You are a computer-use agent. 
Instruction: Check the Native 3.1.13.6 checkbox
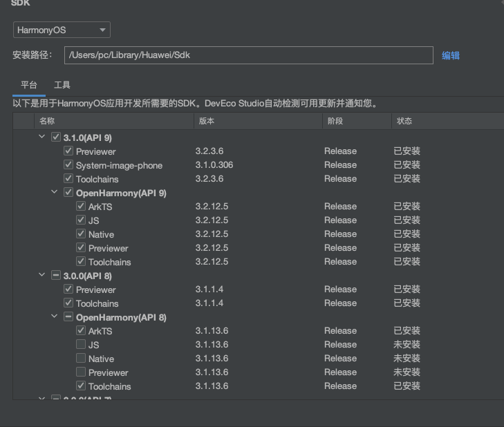click(81, 358)
